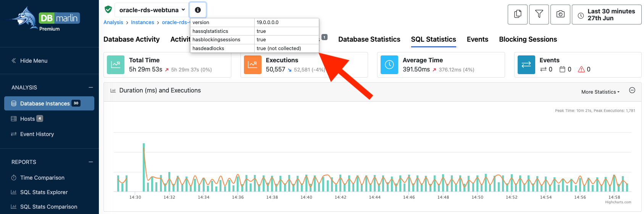Image resolution: width=644 pixels, height=214 pixels.
Task: Click the Analysis breadcrumb link
Action: pos(113,23)
